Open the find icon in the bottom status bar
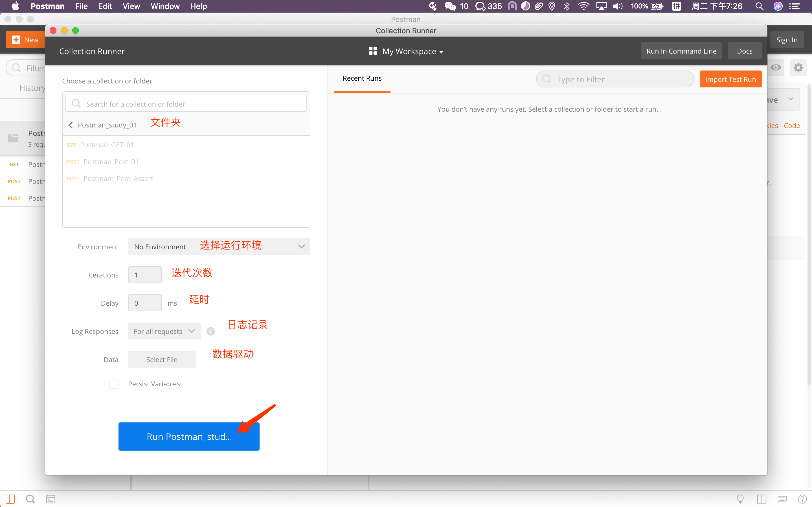The width and height of the screenshot is (812, 507). 30,499
